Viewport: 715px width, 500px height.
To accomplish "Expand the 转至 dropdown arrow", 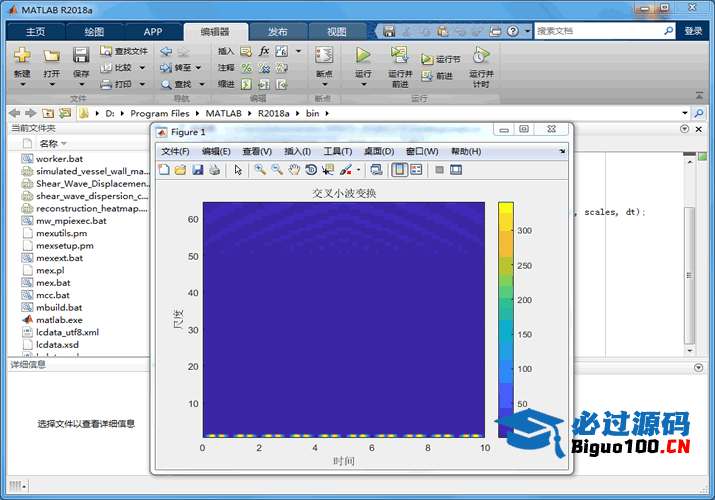I will point(198,67).
